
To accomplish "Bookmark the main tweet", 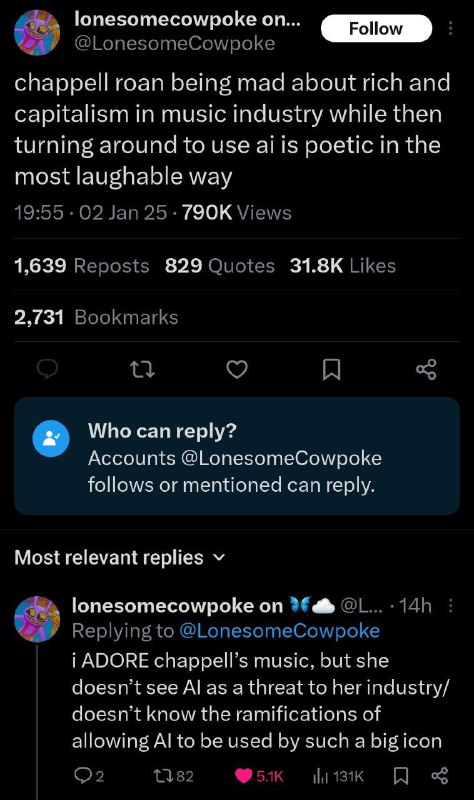I will coord(332,369).
